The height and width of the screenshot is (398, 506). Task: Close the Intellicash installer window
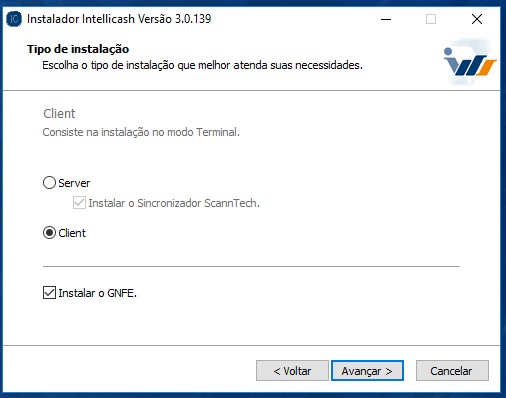pos(477,19)
